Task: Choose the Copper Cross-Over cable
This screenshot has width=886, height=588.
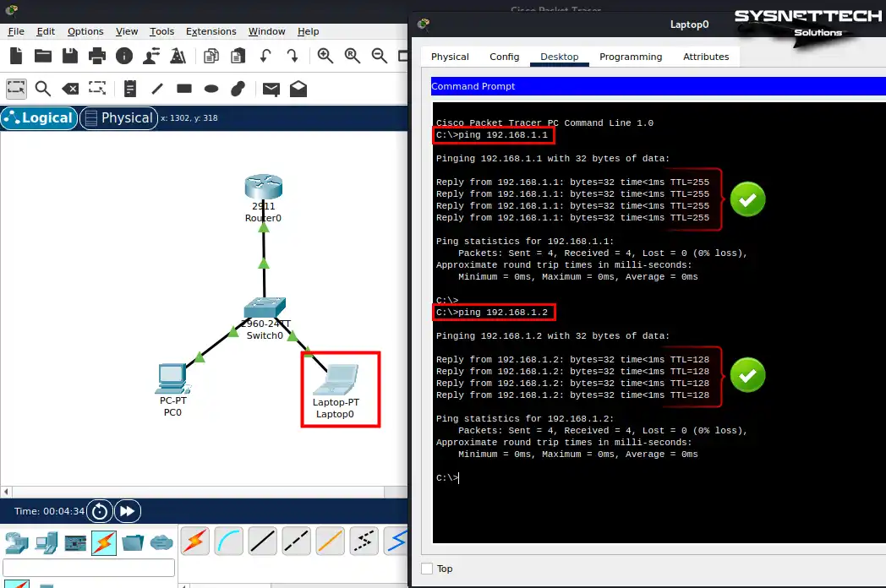Action: coord(297,542)
